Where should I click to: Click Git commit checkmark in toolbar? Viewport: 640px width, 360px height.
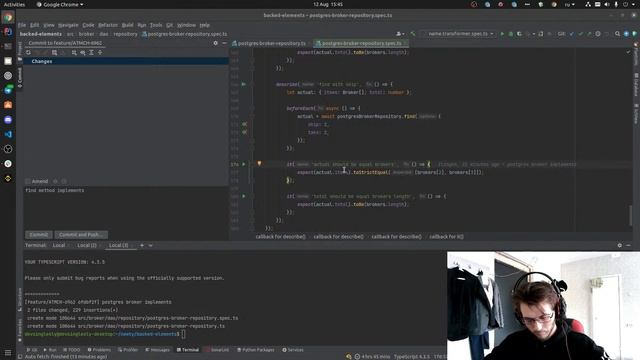coord(580,34)
